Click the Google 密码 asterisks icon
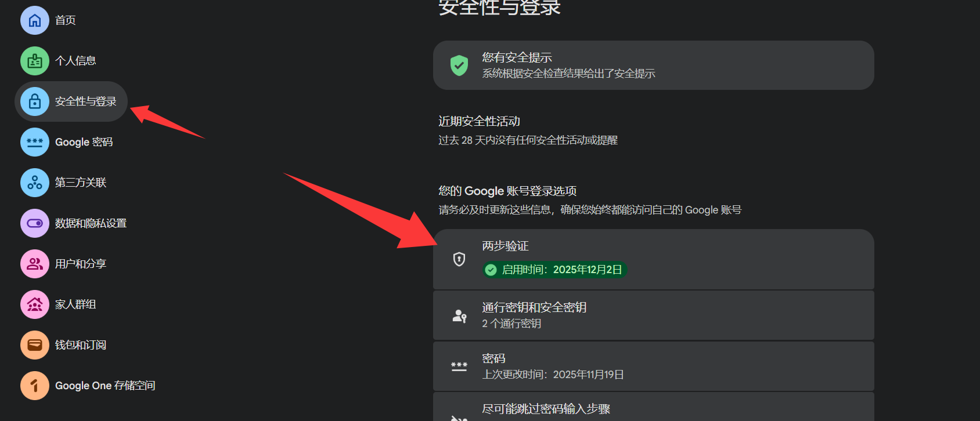 [35, 142]
